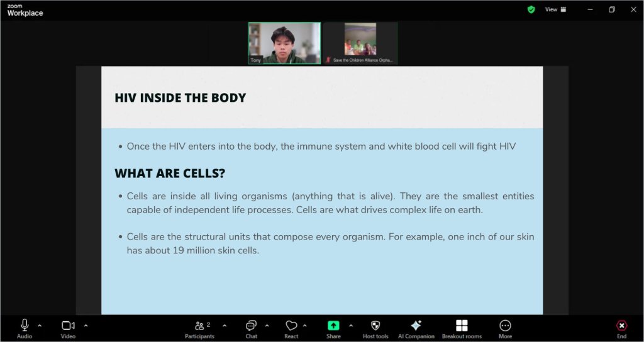Select Save the Children Alliance video thumbnail
This screenshot has width=644, height=342.
[360, 43]
